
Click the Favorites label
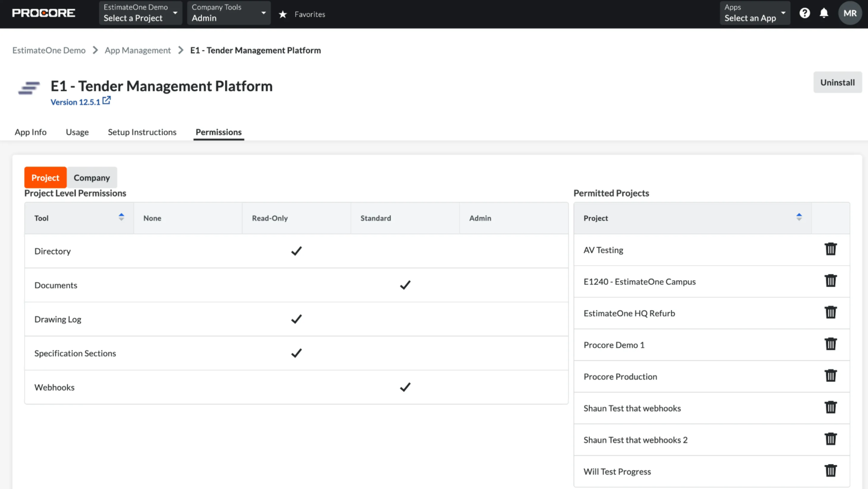(x=310, y=14)
